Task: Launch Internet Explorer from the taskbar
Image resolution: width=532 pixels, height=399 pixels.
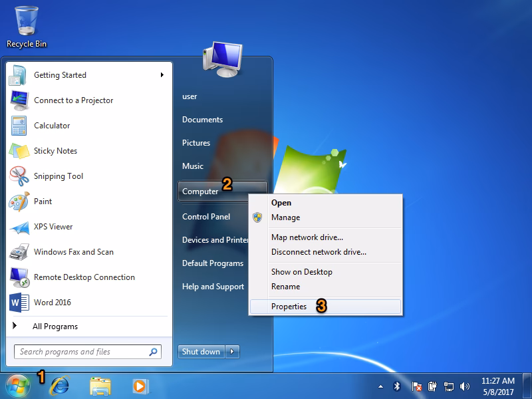Action: (x=60, y=386)
